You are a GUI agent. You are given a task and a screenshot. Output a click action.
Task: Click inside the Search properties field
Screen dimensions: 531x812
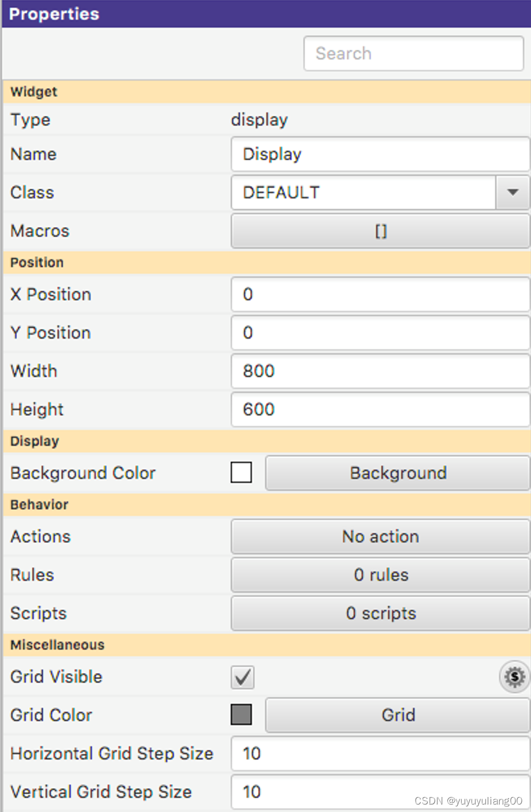[x=413, y=53]
